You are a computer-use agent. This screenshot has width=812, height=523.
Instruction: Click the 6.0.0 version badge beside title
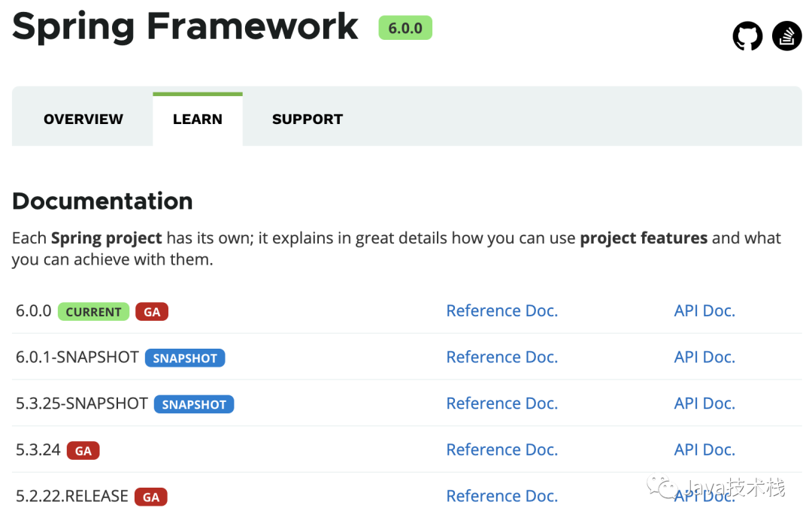coord(405,28)
